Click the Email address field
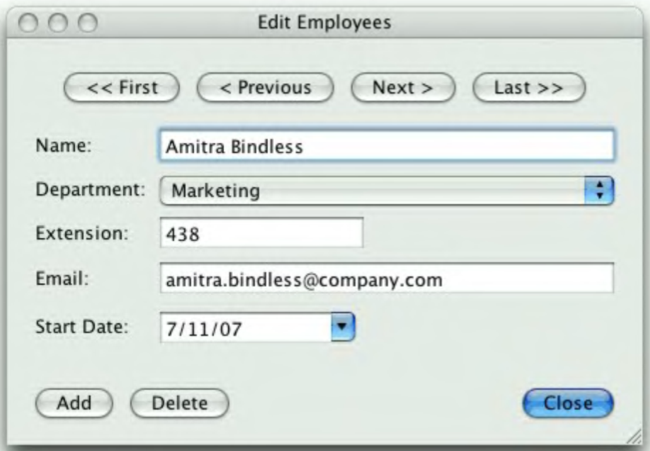The width and height of the screenshot is (650, 451). tap(386, 279)
